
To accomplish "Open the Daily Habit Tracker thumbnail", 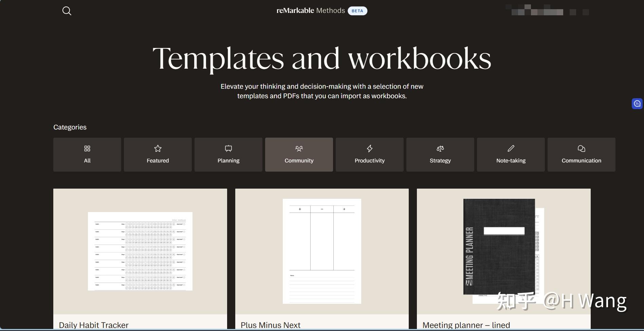I will [140, 251].
